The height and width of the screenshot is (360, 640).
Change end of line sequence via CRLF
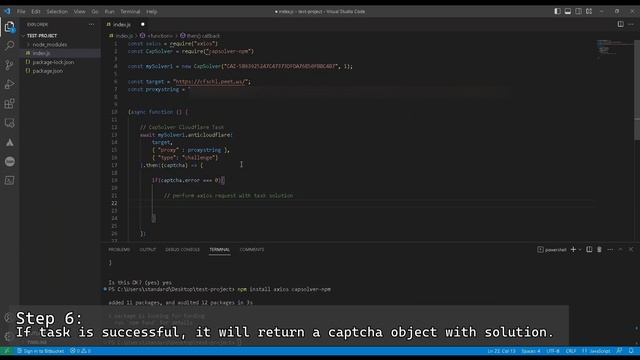click(x=571, y=351)
